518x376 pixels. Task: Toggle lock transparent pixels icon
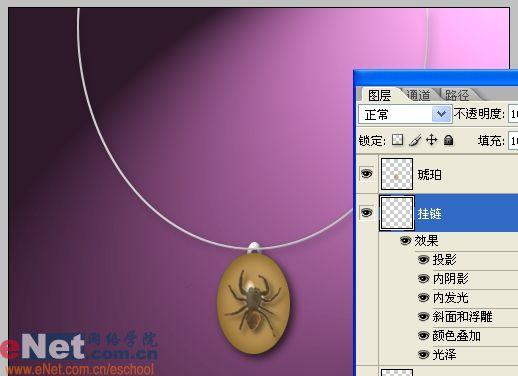tap(397, 140)
